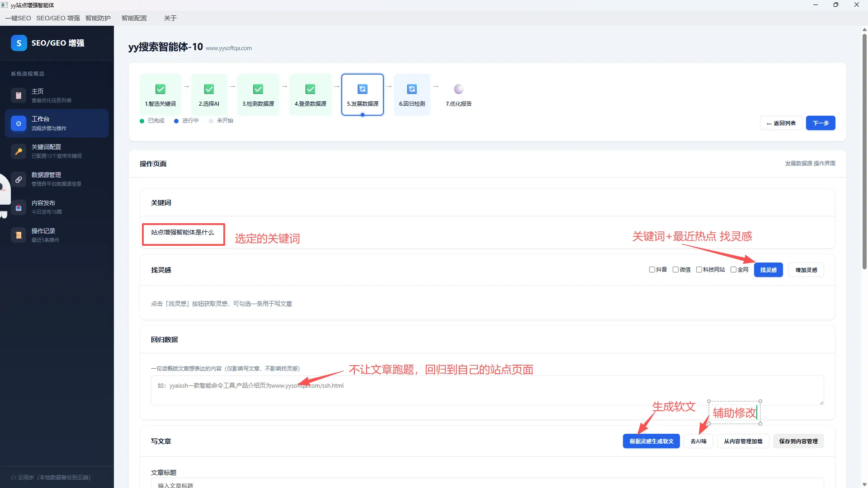Open the 智能防护 menu

point(98,18)
